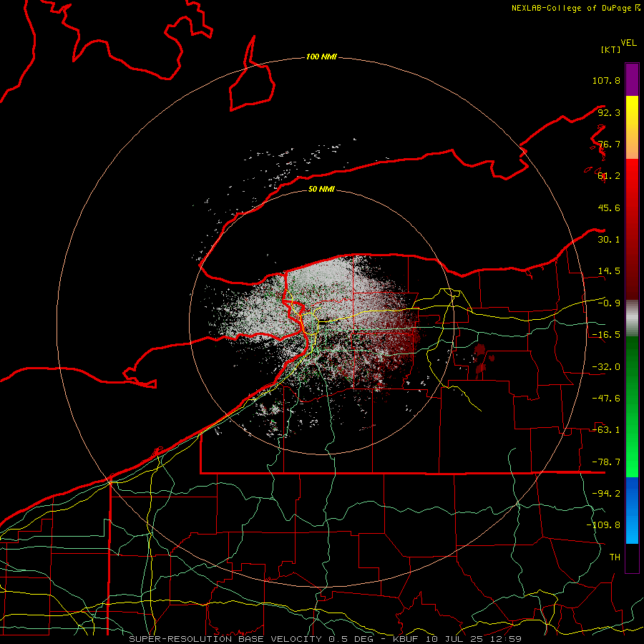Click the 92.3 velocity scale value
Viewport: 644px width, 644px height.
click(609, 112)
